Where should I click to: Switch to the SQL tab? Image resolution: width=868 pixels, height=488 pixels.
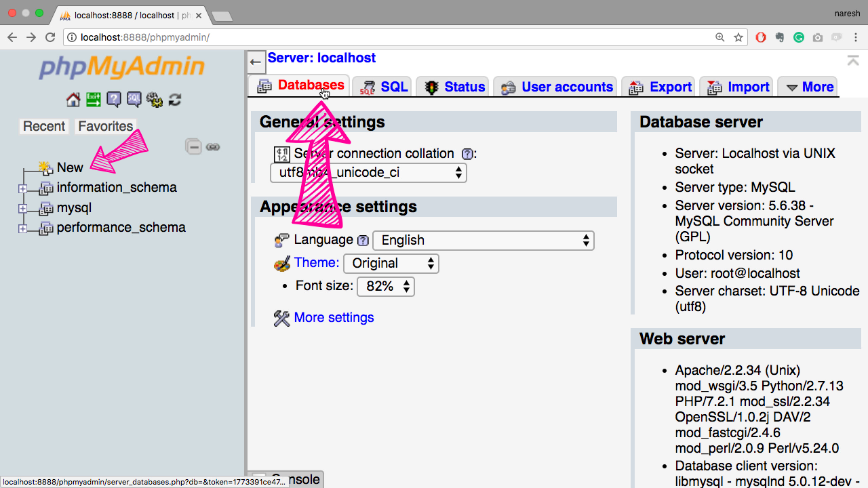383,87
